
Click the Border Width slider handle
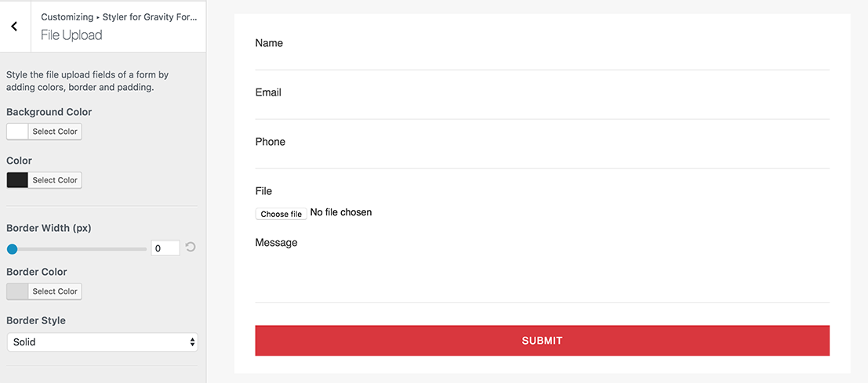tap(12, 249)
